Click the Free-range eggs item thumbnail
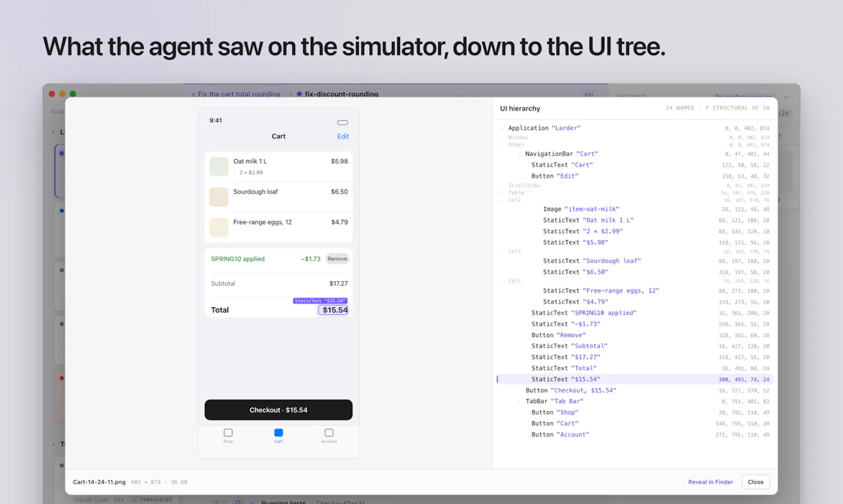843x504 pixels. pos(219,228)
